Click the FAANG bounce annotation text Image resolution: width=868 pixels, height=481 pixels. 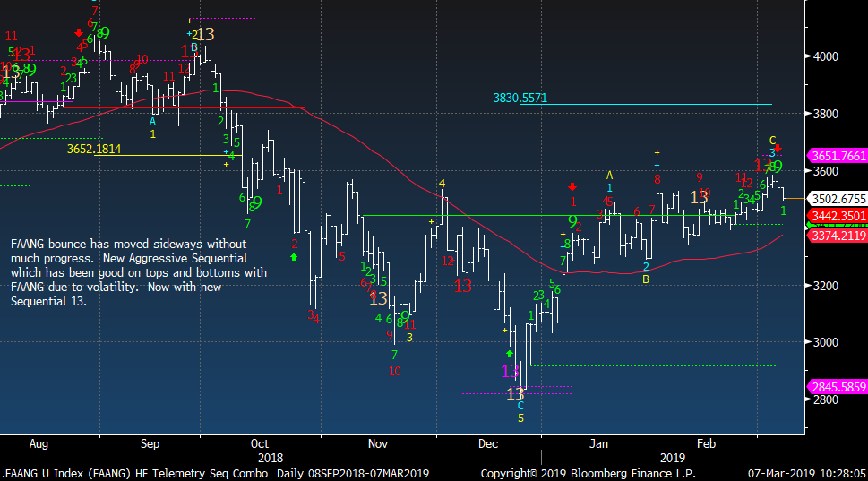pyautogui.click(x=138, y=272)
